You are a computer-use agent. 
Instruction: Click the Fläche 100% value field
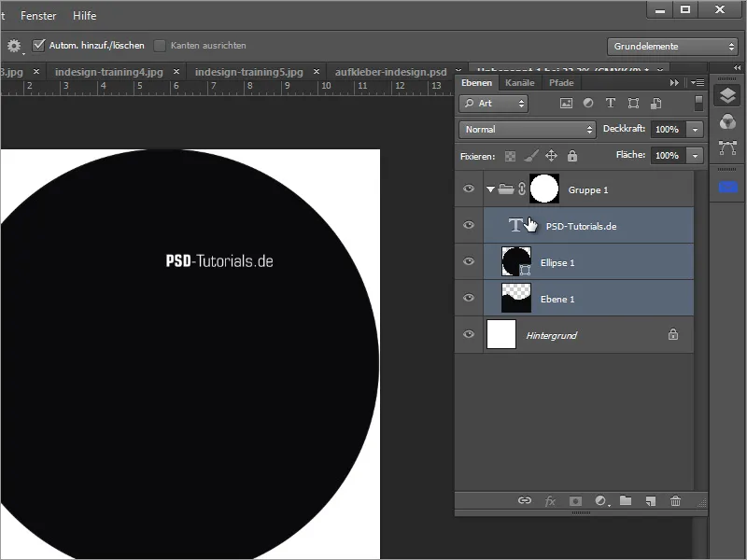click(x=669, y=156)
